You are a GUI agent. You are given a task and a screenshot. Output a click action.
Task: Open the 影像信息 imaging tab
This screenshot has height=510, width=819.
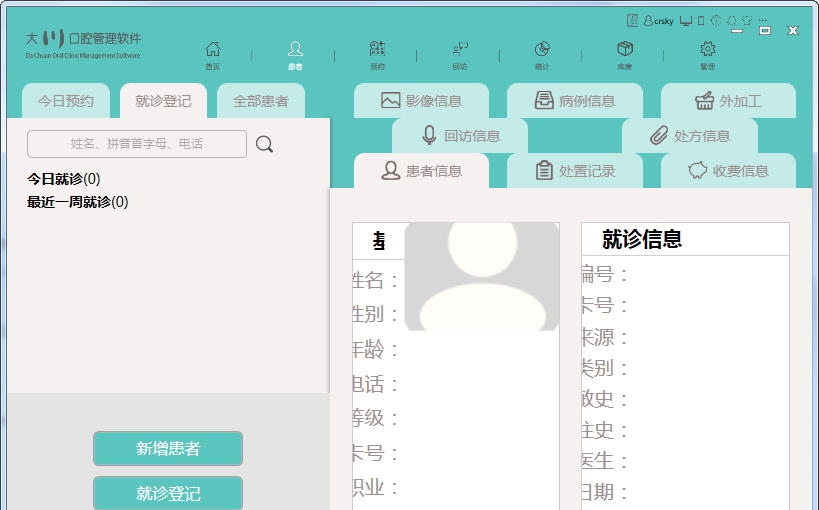(421, 101)
